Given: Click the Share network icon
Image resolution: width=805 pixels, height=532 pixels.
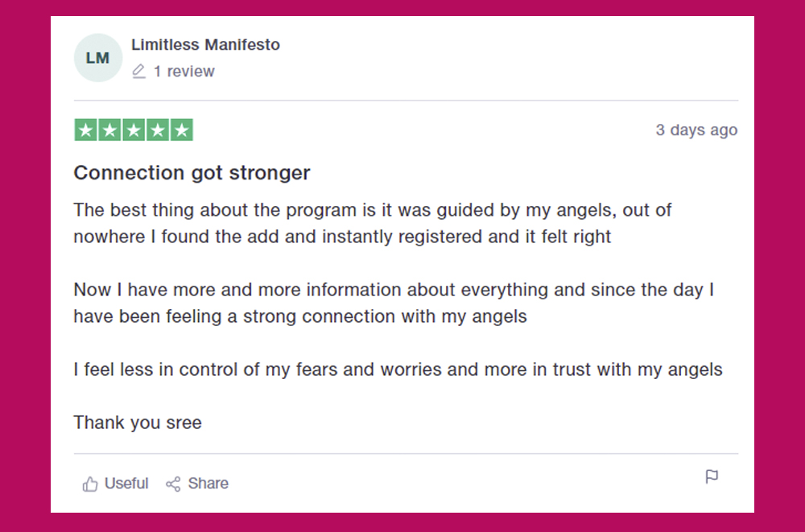Looking at the screenshot, I should (173, 484).
